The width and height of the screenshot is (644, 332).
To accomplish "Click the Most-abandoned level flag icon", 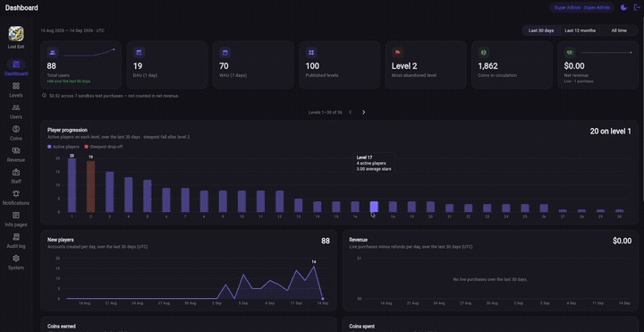I will click(397, 53).
